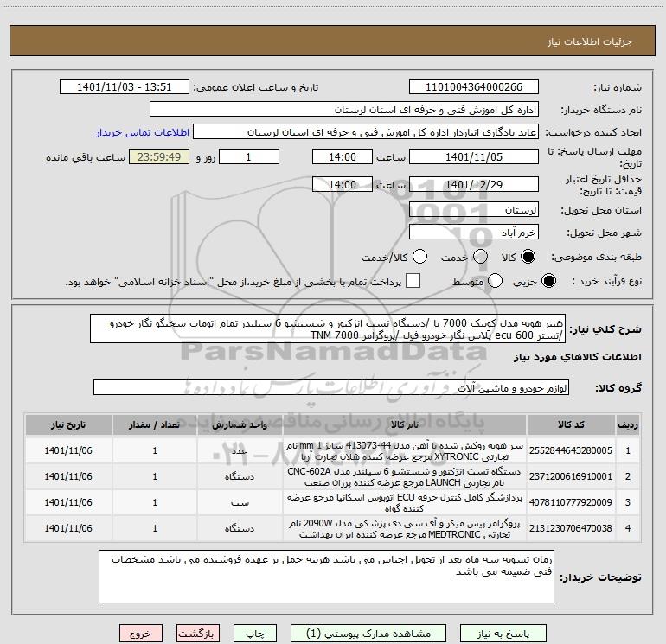Open the اطلاعات تماس خریدار link
Screen dimensions: 666x644
click(143, 132)
